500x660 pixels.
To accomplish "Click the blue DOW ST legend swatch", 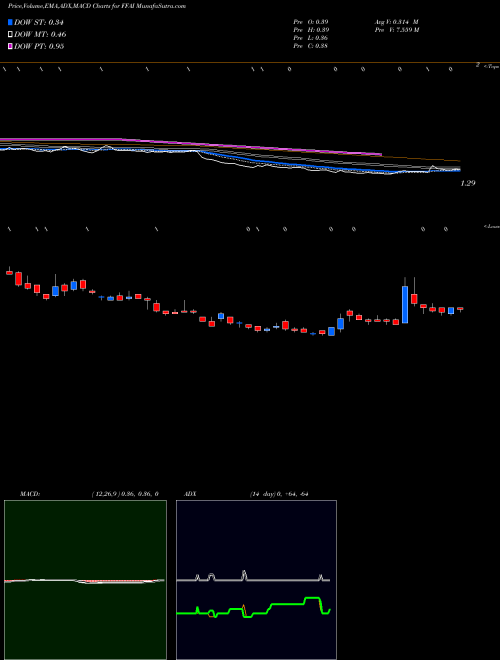I will point(10,22).
